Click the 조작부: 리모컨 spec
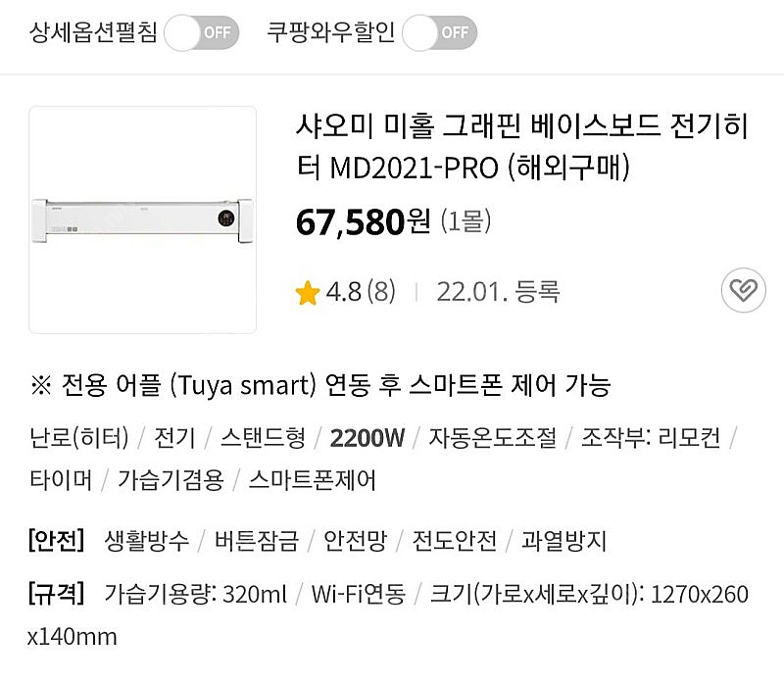The image size is (784, 682). tap(651, 437)
